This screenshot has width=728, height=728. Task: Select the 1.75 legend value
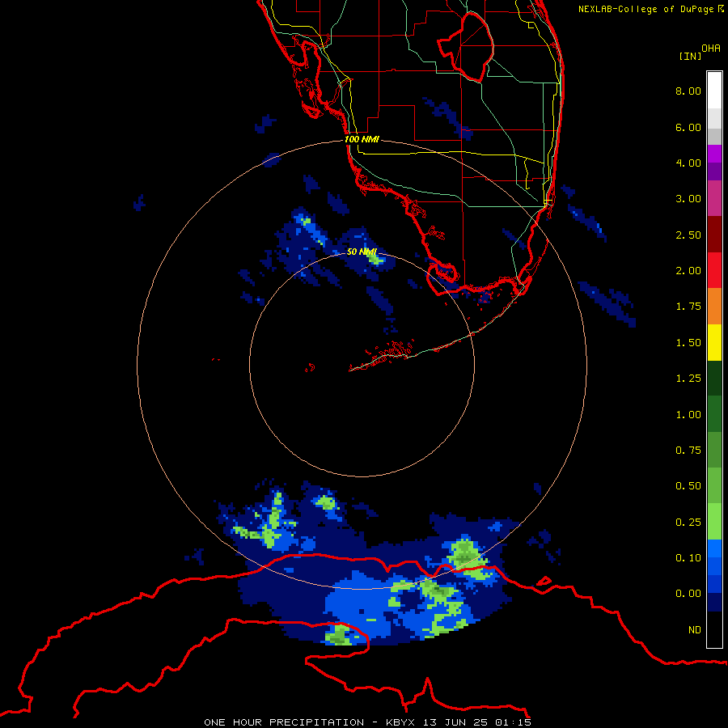point(688,307)
